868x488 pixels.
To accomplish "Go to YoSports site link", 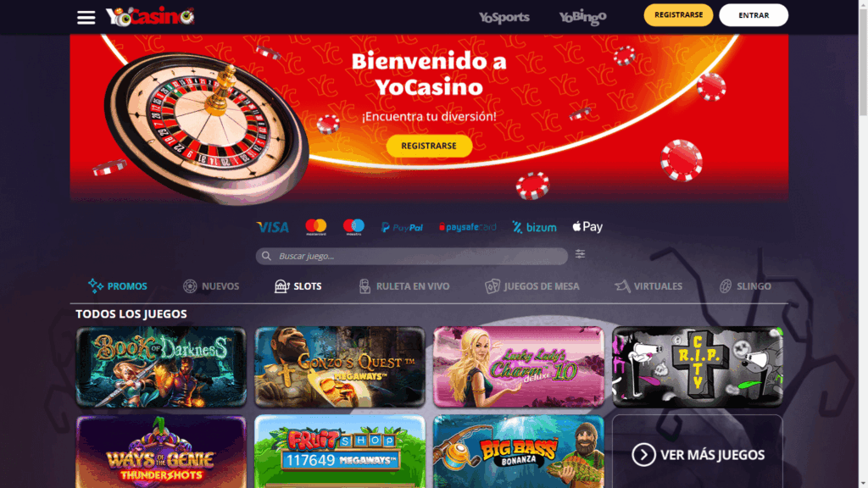I will tap(504, 17).
